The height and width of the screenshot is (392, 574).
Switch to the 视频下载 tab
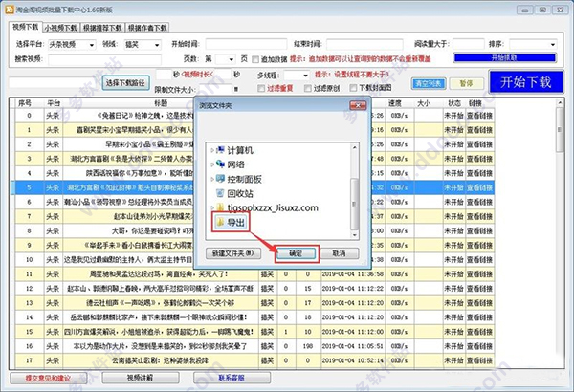(25, 27)
